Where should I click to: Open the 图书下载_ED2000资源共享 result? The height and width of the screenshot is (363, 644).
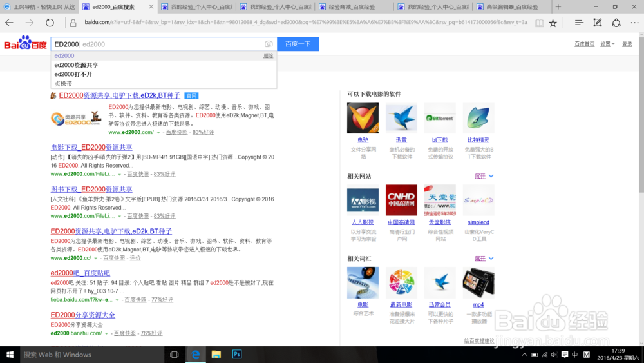(x=91, y=189)
